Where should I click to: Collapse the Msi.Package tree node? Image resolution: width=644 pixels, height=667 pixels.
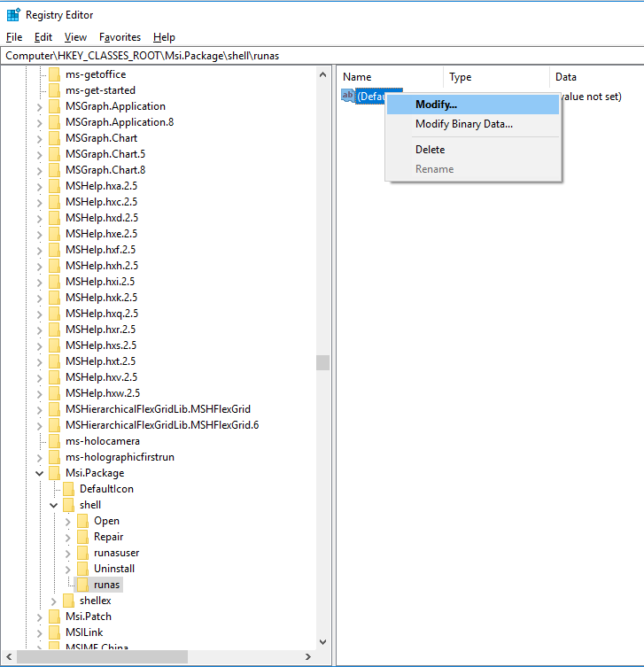pos(39,473)
